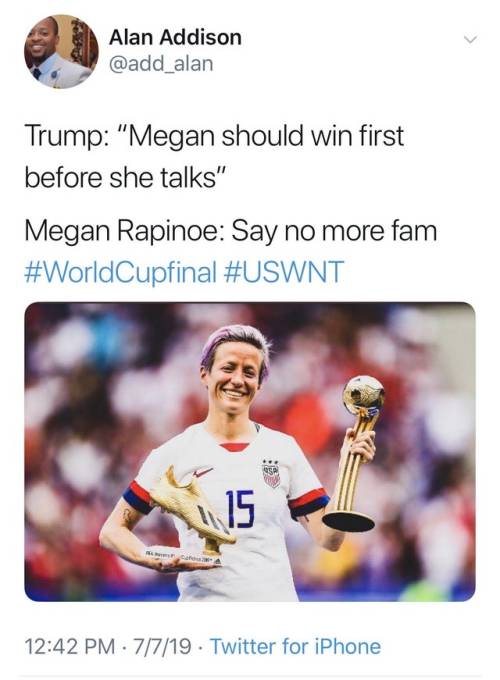
Task: Tap the Twitter for iPhone source link
Action: (x=295, y=646)
